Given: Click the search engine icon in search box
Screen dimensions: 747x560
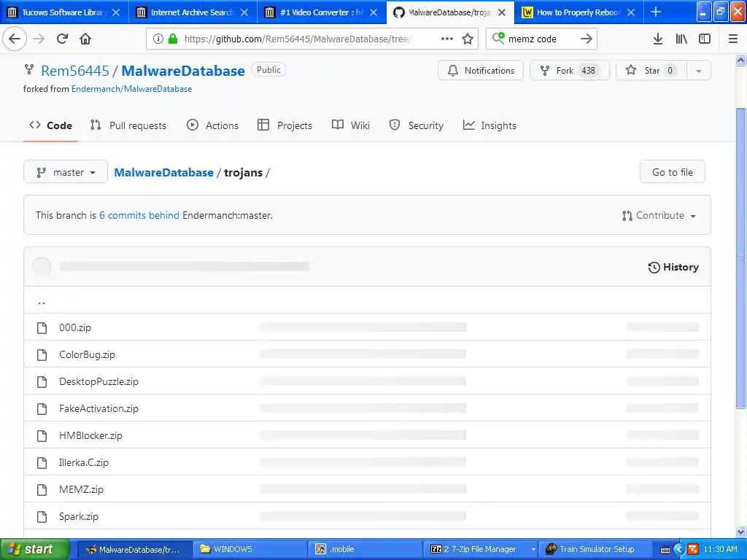Looking at the screenshot, I should [x=498, y=38].
